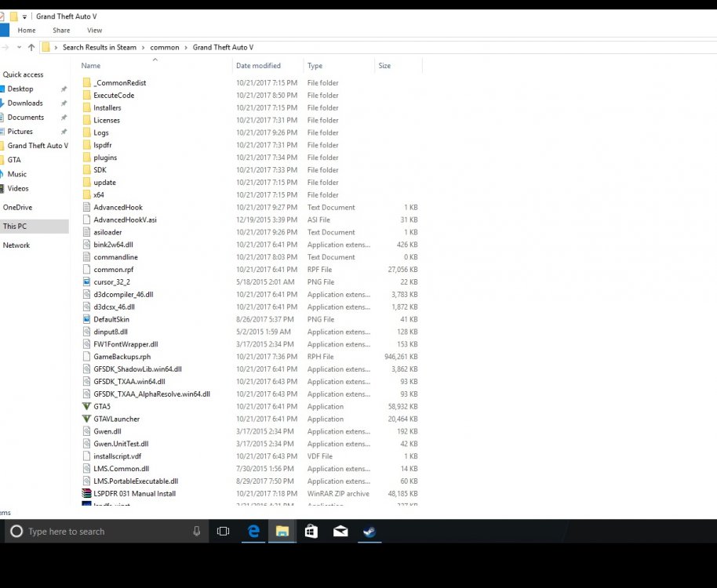Open the quick access toolbar customize dropdown
Screen dimensions: 717x588
[24, 16]
